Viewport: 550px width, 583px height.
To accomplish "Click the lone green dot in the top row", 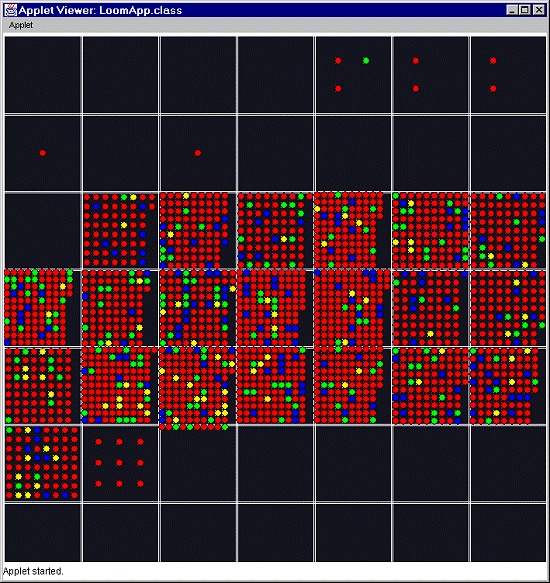I will (366, 60).
